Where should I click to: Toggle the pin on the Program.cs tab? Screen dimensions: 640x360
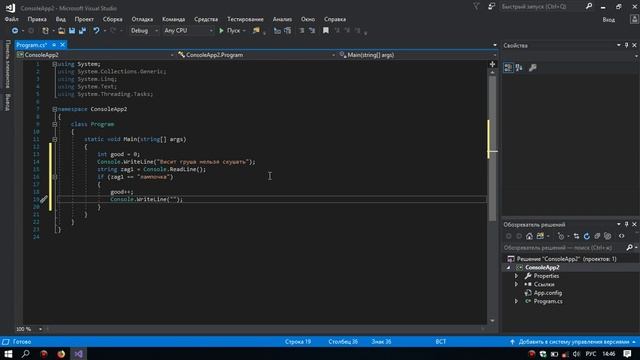[54, 45]
